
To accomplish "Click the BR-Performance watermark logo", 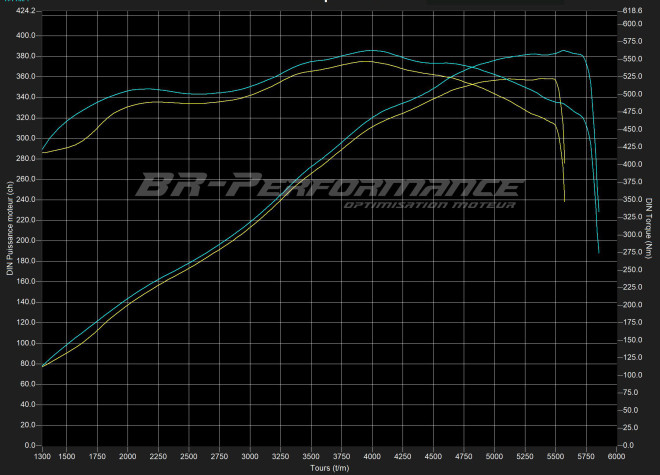I will [328, 186].
